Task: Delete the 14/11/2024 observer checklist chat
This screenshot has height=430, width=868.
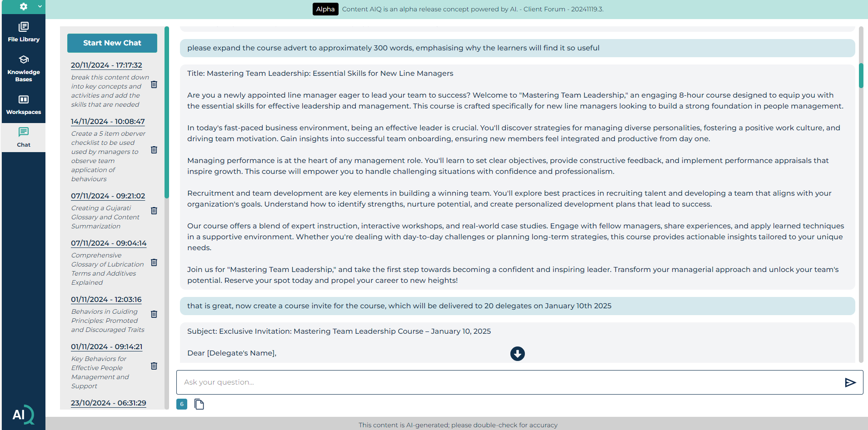Action: point(154,150)
